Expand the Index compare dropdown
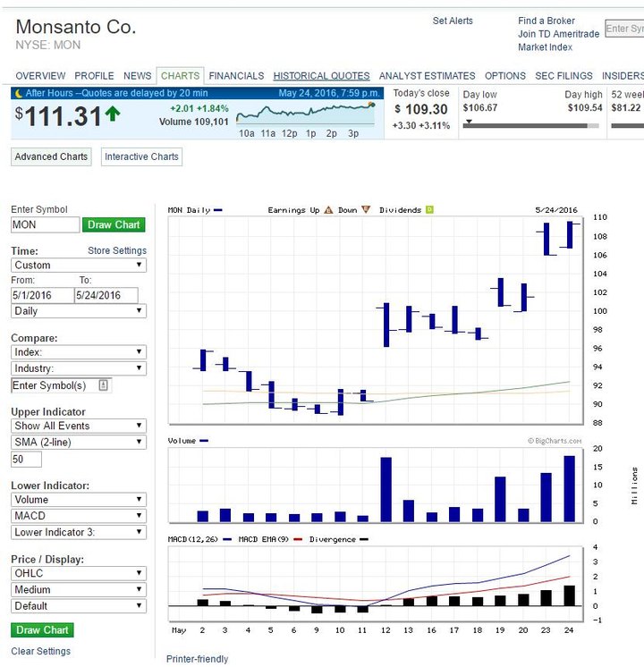 click(79, 352)
